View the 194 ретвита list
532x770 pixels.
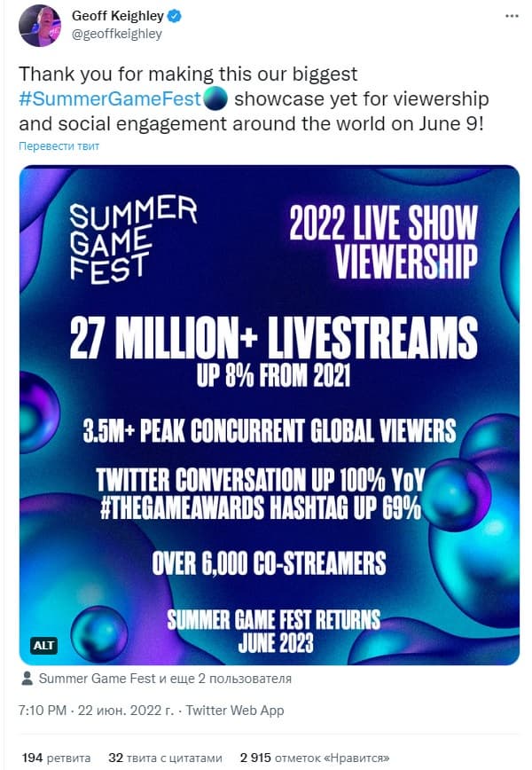coord(55,758)
